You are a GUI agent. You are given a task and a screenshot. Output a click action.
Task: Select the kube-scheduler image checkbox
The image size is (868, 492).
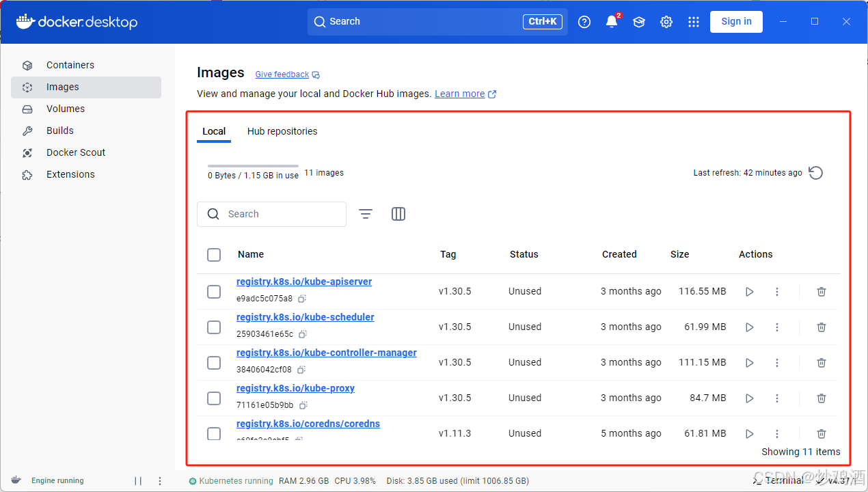[214, 327]
